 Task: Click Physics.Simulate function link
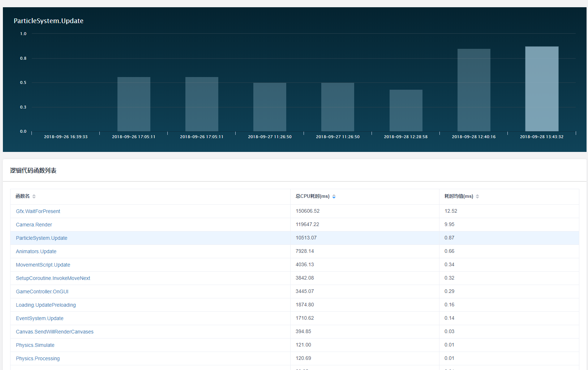point(35,345)
